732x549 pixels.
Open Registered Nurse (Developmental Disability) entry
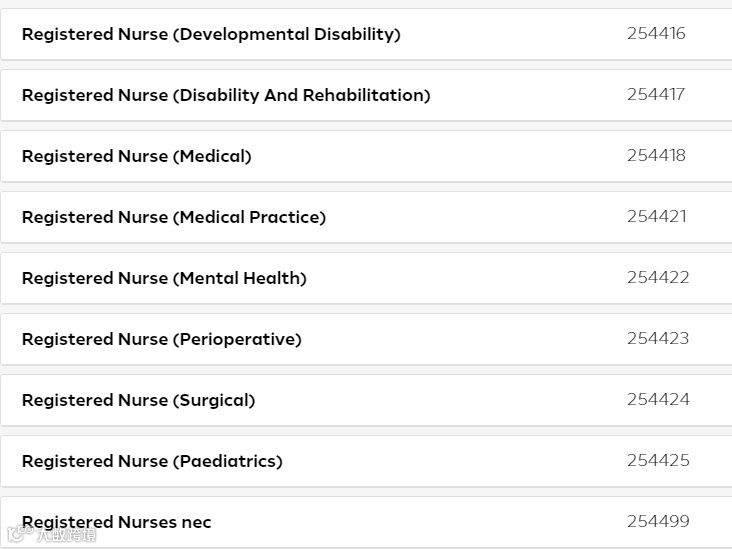tap(211, 35)
